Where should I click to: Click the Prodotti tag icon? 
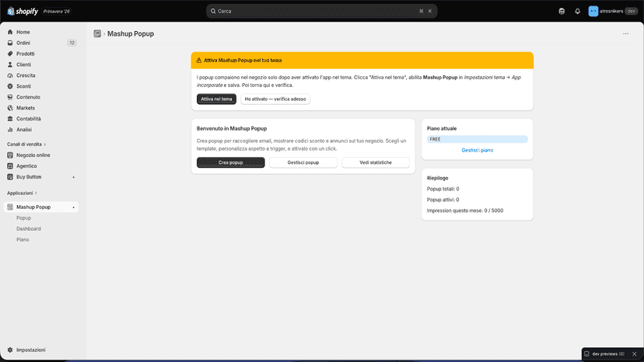pos(10,54)
